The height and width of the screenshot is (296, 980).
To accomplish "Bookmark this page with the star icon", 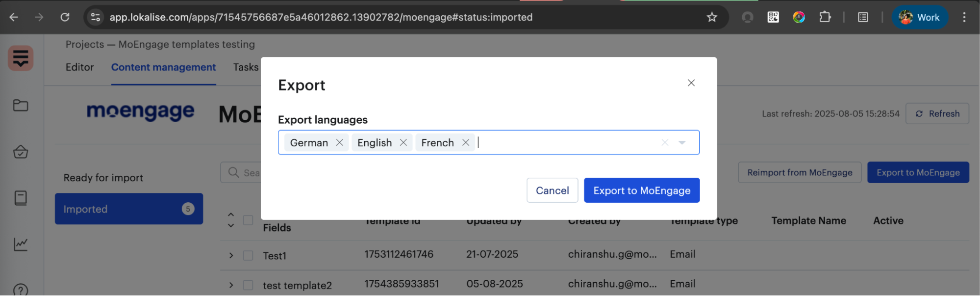I will [712, 17].
